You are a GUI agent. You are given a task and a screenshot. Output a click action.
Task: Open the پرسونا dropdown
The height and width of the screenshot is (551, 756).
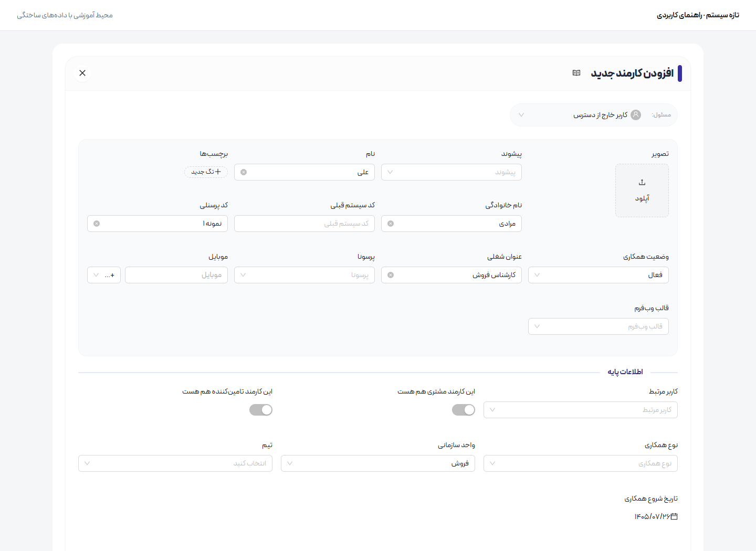click(304, 275)
